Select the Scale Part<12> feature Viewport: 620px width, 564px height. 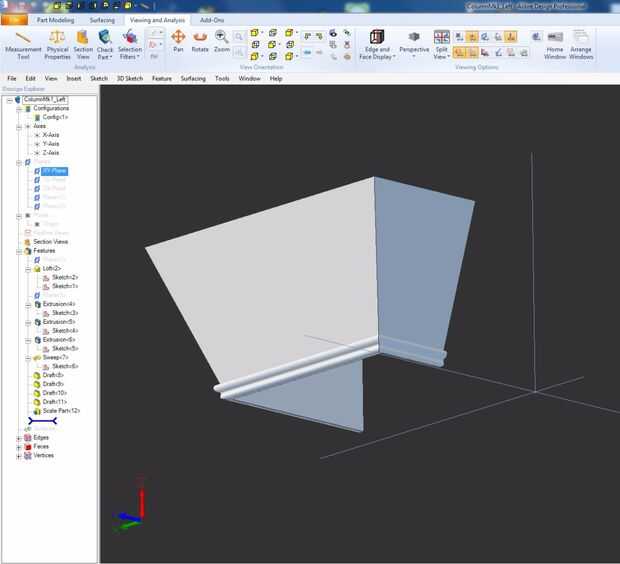61,411
